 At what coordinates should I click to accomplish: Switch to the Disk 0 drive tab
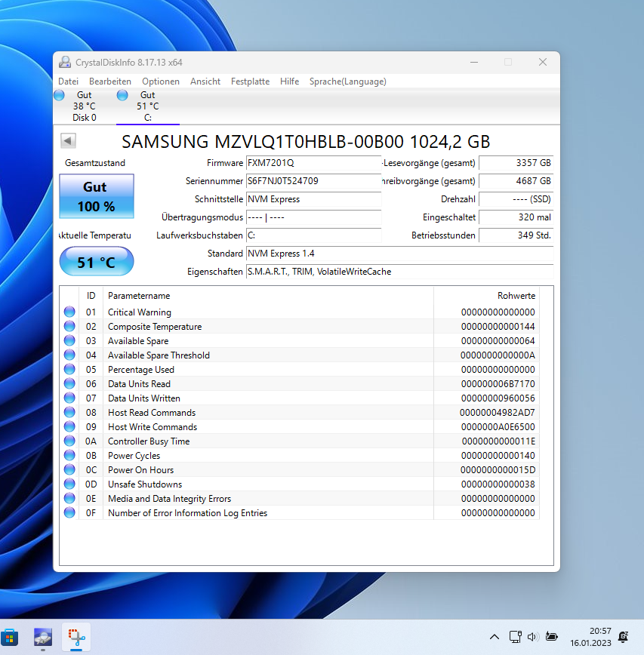(85, 106)
